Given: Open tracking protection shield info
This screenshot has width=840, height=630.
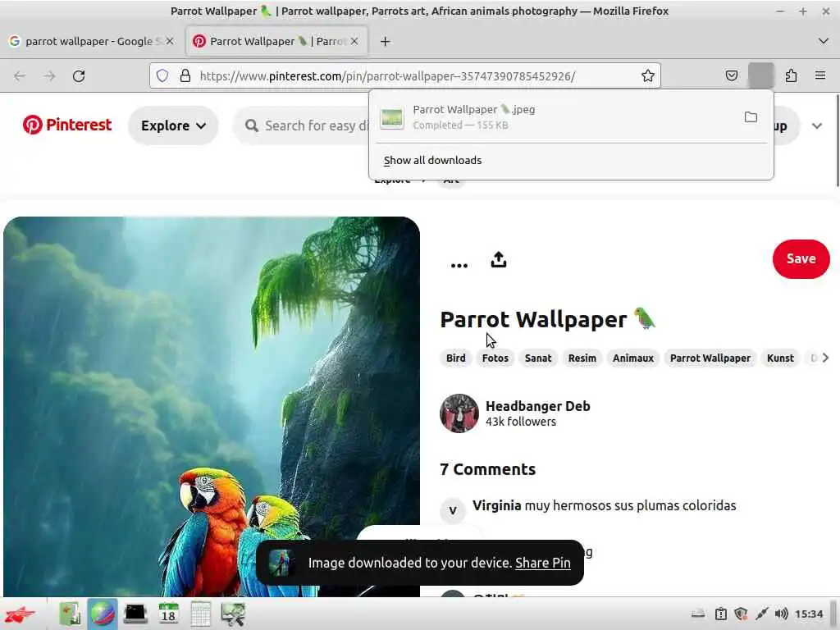Looking at the screenshot, I should tap(162, 76).
